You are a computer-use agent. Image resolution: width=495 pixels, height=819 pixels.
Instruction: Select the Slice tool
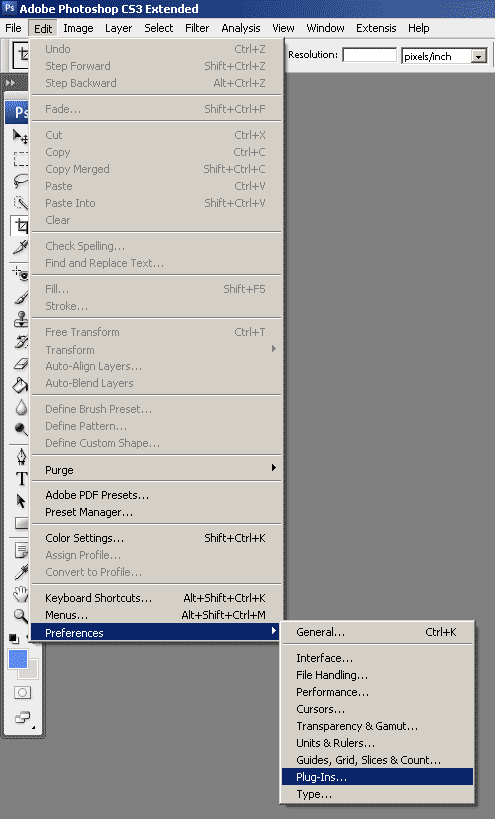pos(20,248)
